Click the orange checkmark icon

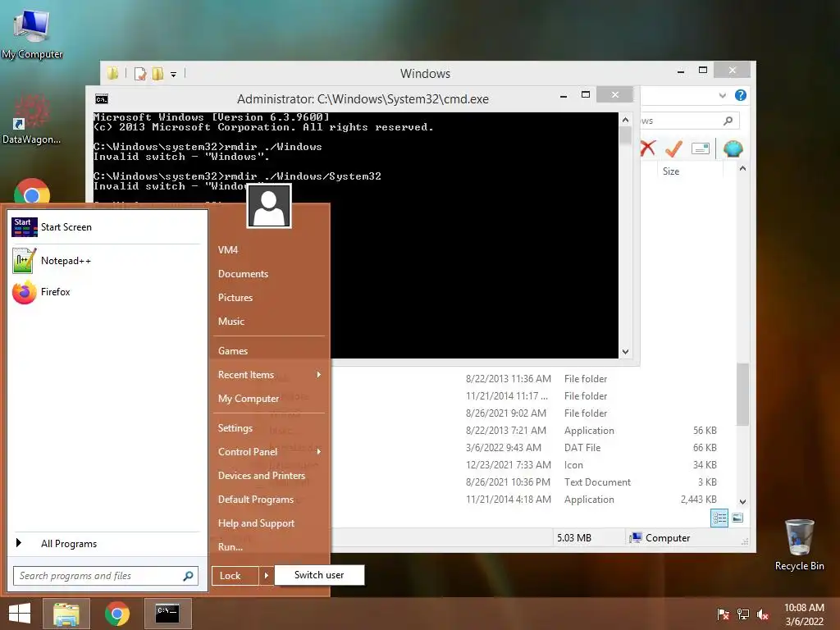click(x=673, y=148)
